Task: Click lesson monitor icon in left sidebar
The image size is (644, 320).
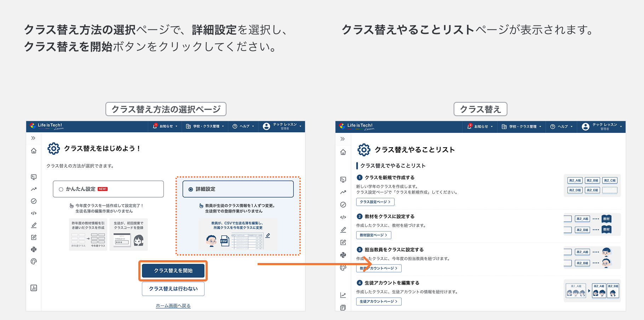Action: point(34,177)
